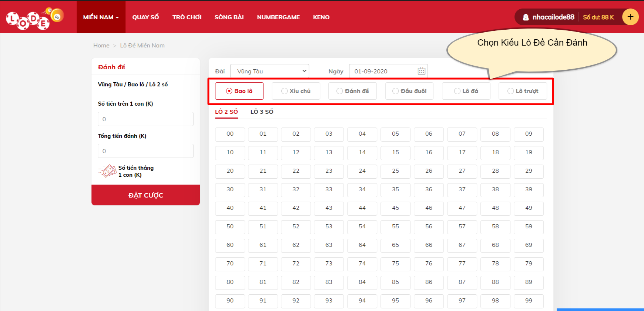644x311 pixels.
Task: Pick number 30
Action: (x=230, y=190)
